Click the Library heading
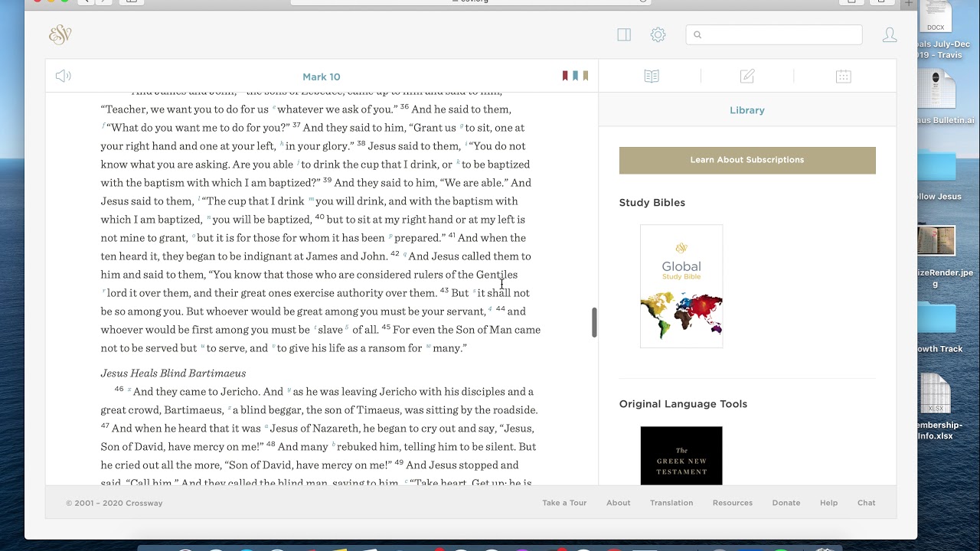The image size is (980, 551). (x=747, y=110)
